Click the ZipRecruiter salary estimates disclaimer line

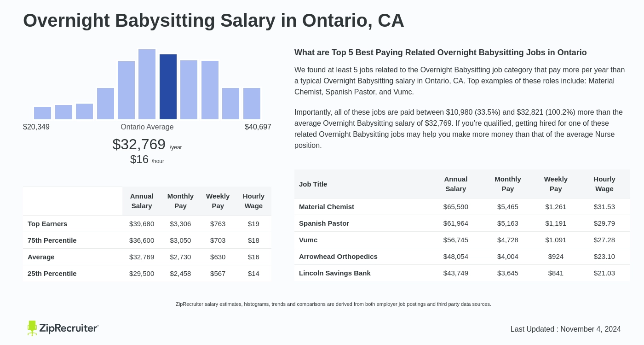(x=333, y=304)
